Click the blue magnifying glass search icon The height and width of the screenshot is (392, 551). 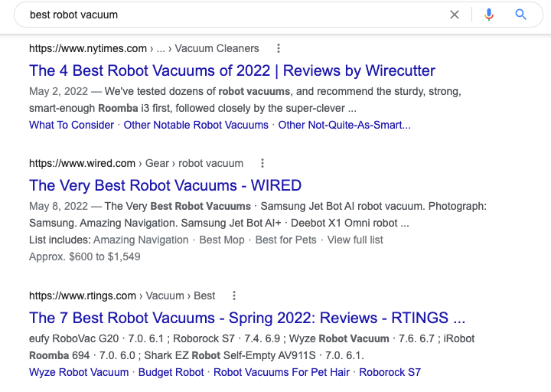tap(521, 15)
